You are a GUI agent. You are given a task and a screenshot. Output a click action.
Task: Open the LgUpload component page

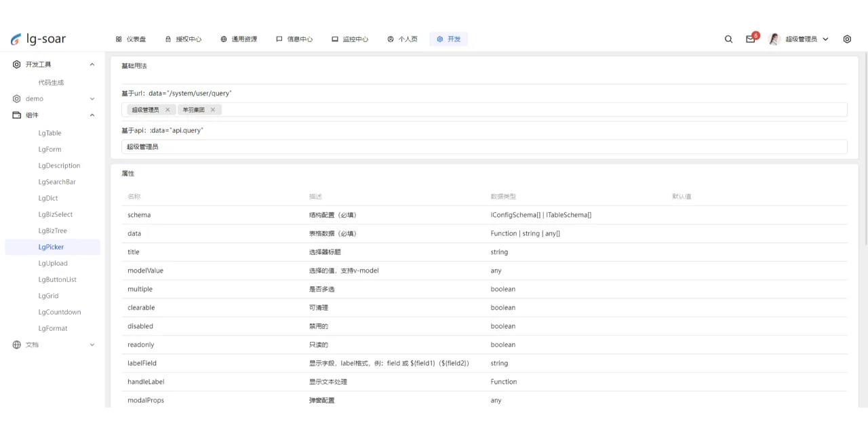[53, 263]
